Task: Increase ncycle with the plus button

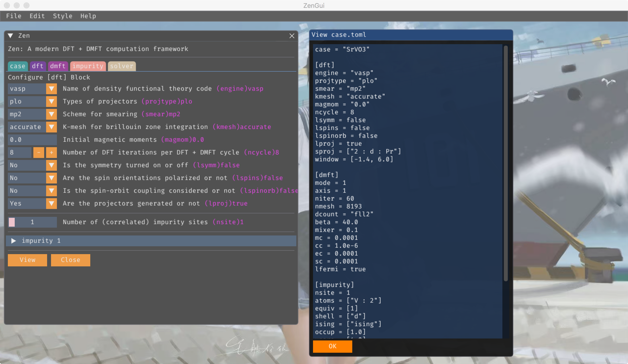Action: pos(51,153)
